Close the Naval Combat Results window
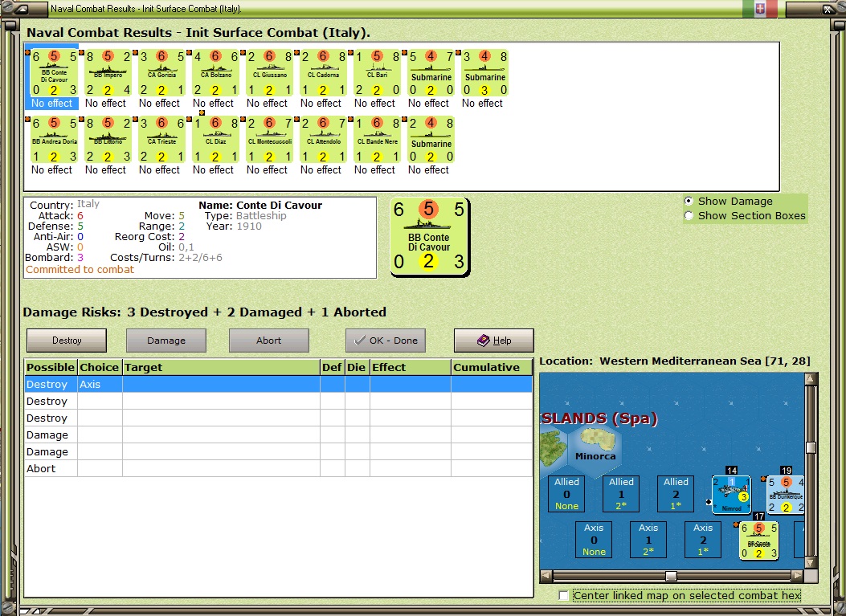Screen dimensions: 846x616 828,9
